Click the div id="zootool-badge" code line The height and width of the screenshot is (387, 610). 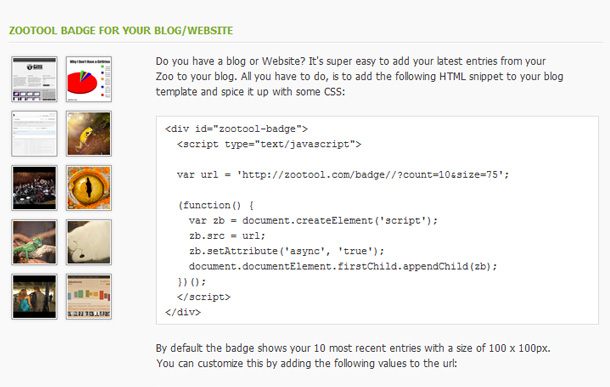tap(237, 129)
